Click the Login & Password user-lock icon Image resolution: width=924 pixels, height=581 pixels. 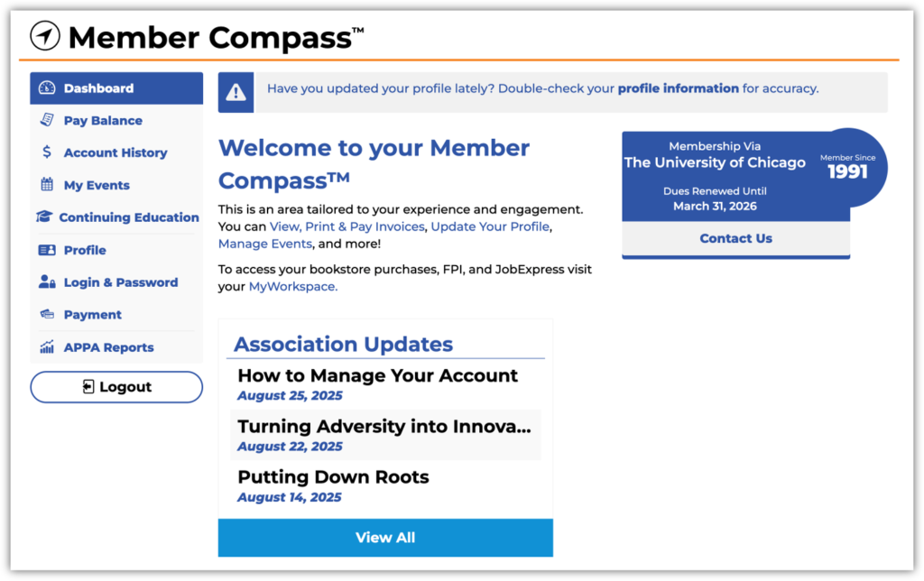47,282
